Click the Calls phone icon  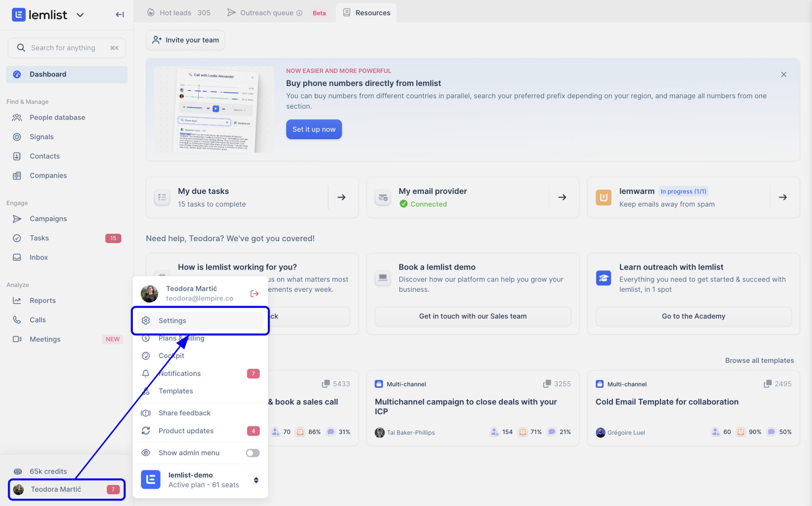point(17,320)
